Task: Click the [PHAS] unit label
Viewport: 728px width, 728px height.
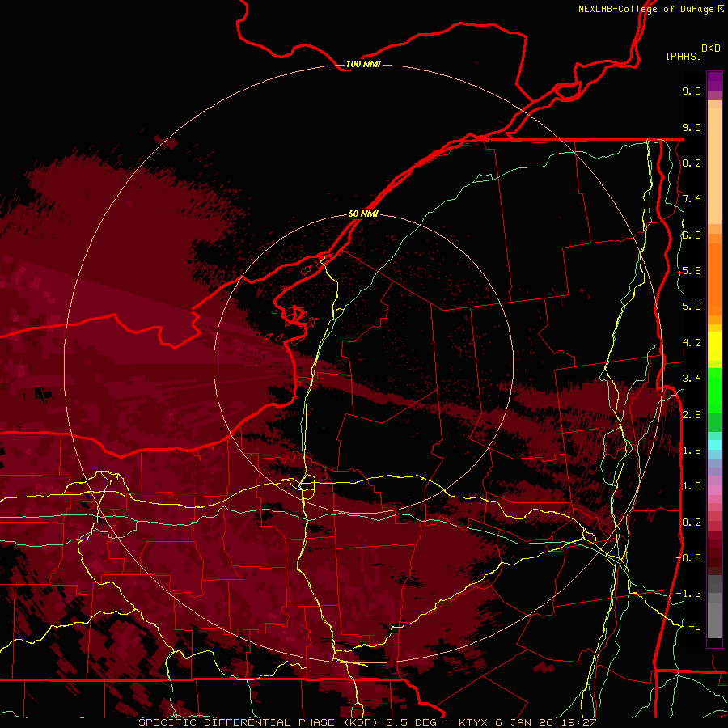Action: 684,57
